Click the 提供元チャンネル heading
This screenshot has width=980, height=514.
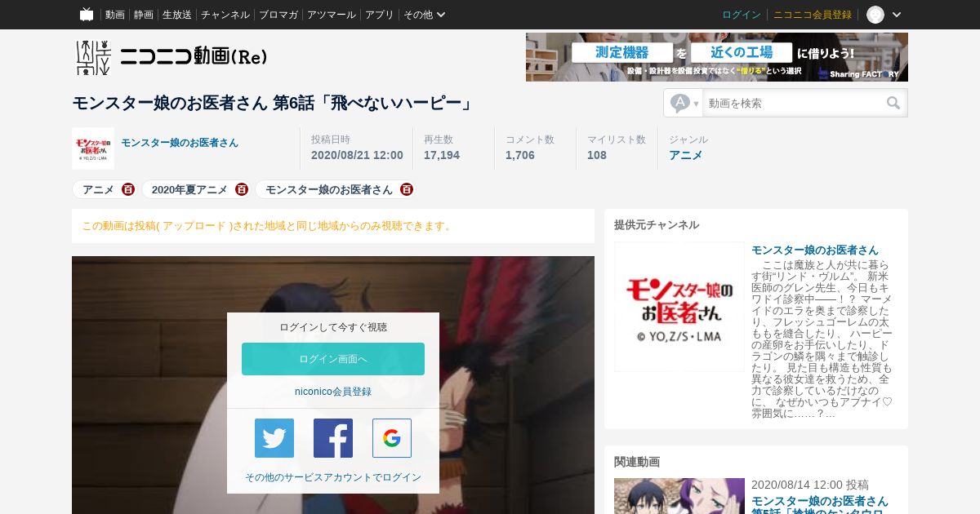[657, 224]
